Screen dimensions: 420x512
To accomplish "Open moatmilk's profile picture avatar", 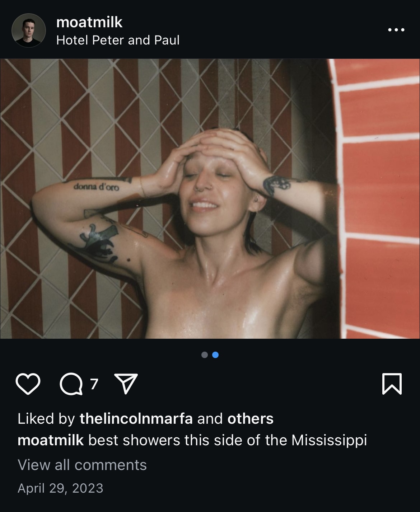I will tap(29, 30).
